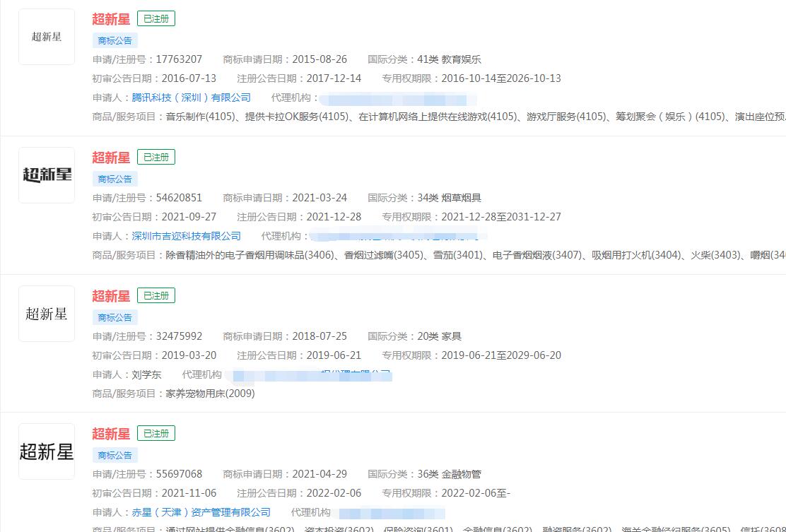This screenshot has height=532, width=786.
Task: Open thumbnail of trademark 32475992
Action: tap(47, 314)
